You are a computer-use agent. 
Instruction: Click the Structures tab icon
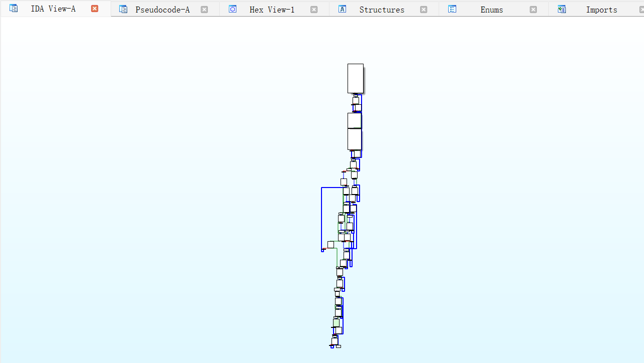343,9
